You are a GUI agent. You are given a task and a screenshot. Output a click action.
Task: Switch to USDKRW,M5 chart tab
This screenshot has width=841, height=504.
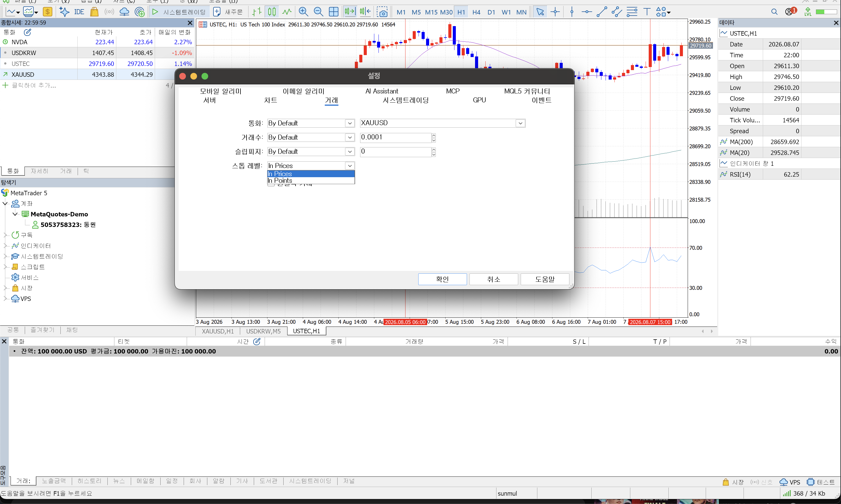pyautogui.click(x=263, y=331)
